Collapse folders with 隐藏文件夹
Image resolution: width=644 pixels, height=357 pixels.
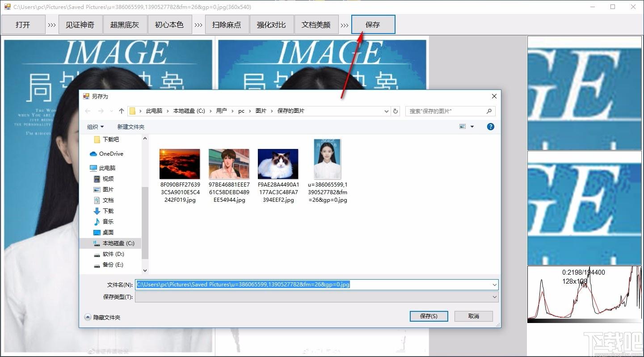[102, 317]
